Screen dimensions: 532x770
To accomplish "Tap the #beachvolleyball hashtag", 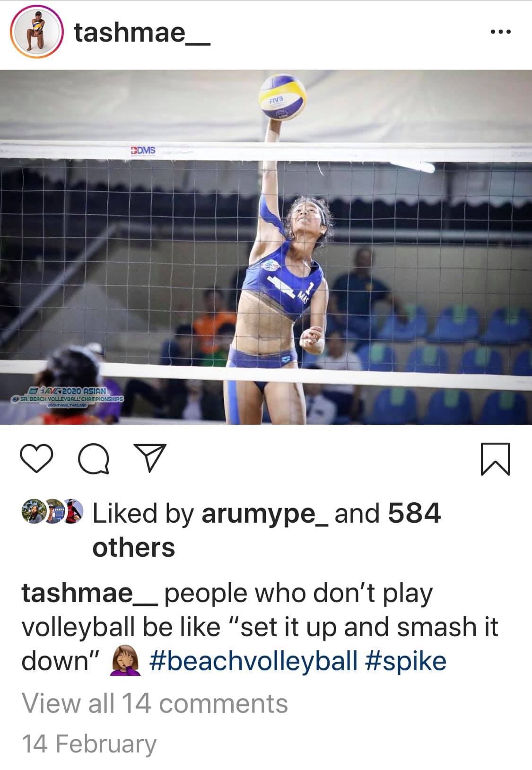I will point(253,661).
